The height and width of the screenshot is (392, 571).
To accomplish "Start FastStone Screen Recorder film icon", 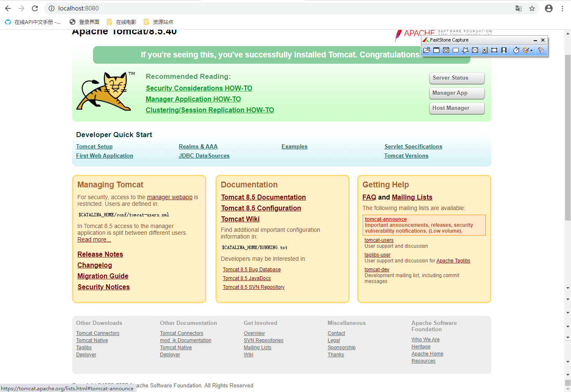I will pos(504,50).
